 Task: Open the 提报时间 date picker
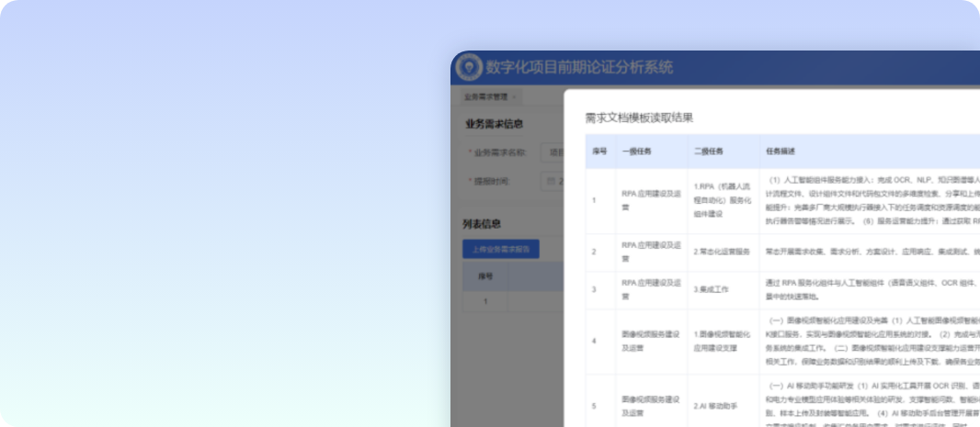pos(557,181)
